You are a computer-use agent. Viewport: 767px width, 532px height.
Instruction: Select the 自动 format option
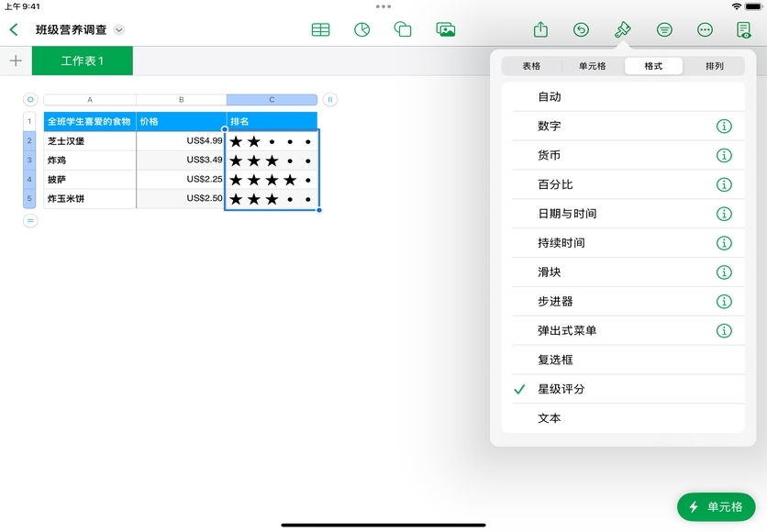tap(550, 96)
